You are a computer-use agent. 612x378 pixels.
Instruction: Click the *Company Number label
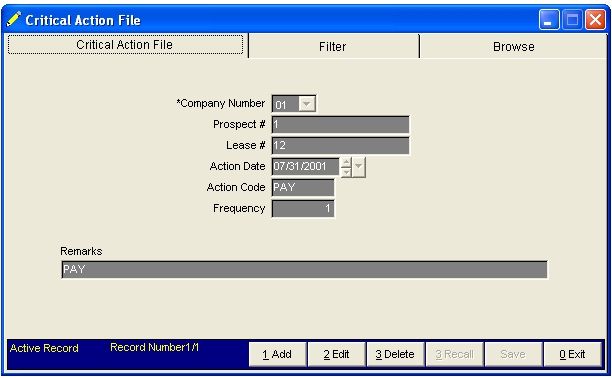pos(221,103)
